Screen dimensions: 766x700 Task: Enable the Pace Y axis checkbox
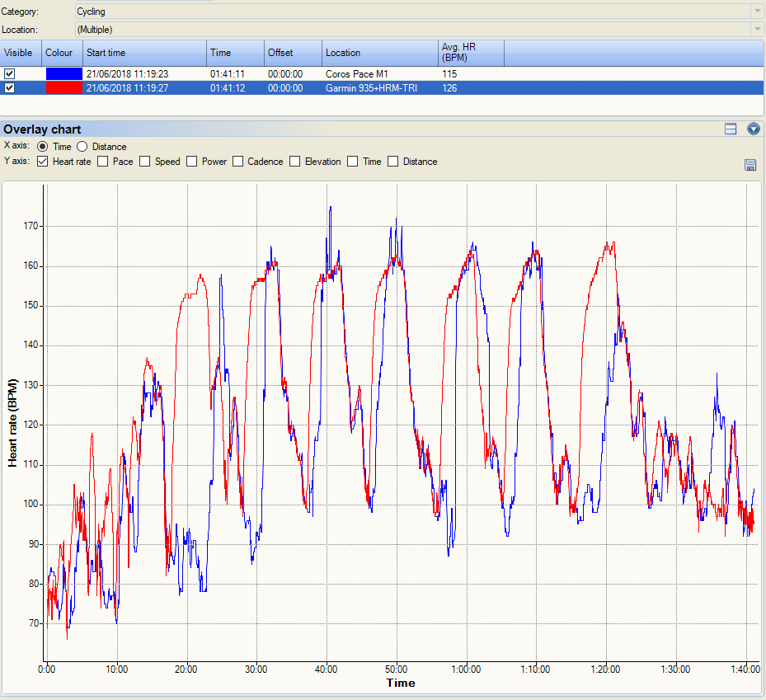pos(103,162)
